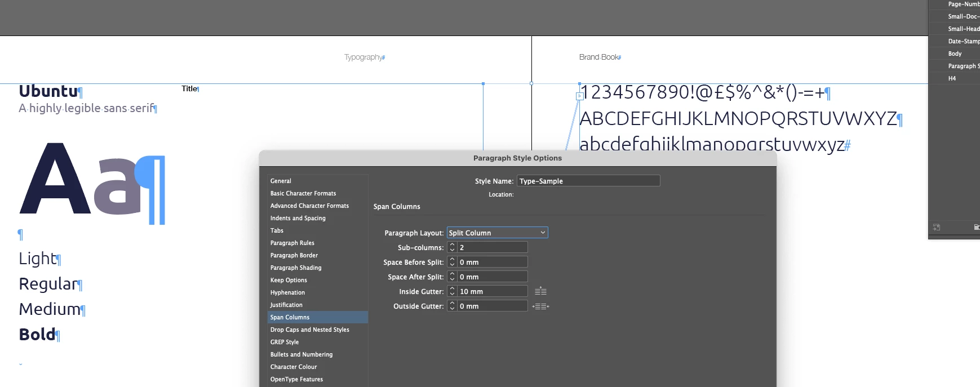The width and height of the screenshot is (980, 387).
Task: Select Small-Head style in styles panel
Action: coord(955,29)
